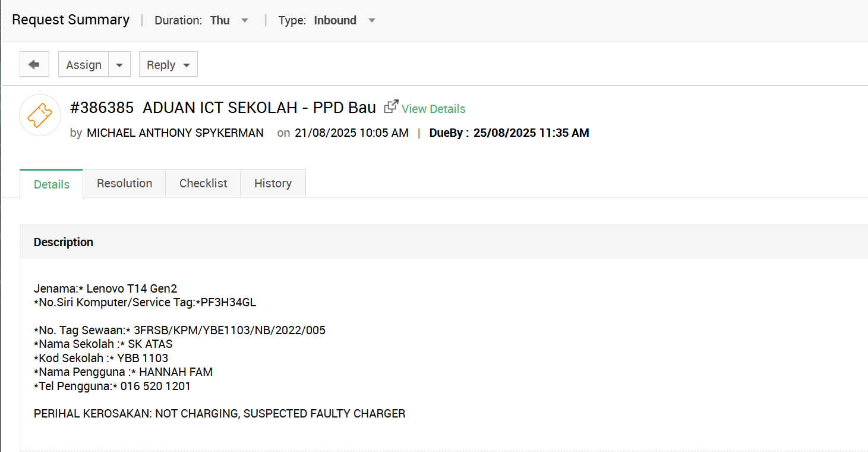Show the History tab

273,183
